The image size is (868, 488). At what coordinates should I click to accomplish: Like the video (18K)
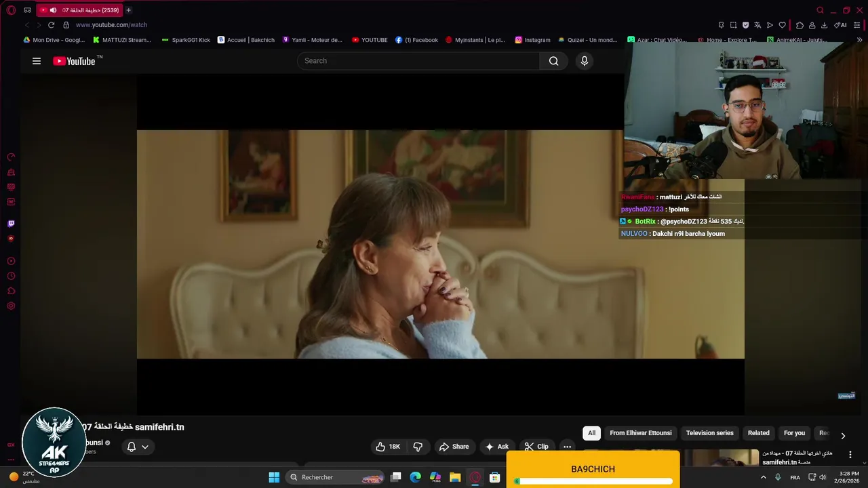pyautogui.click(x=388, y=447)
